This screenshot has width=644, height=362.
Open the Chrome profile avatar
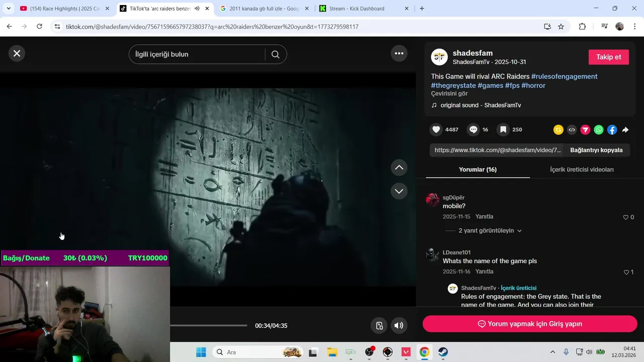(620, 27)
